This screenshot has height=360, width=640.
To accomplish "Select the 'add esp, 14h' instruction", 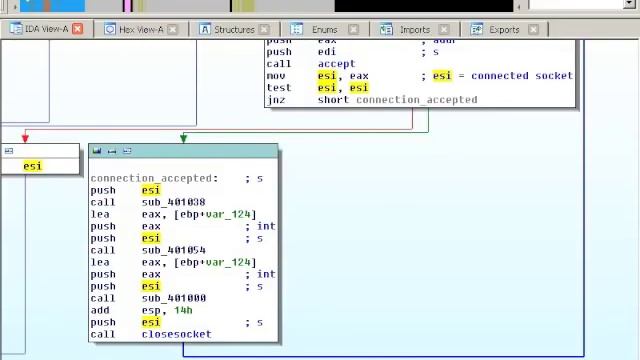I will (x=142, y=310).
